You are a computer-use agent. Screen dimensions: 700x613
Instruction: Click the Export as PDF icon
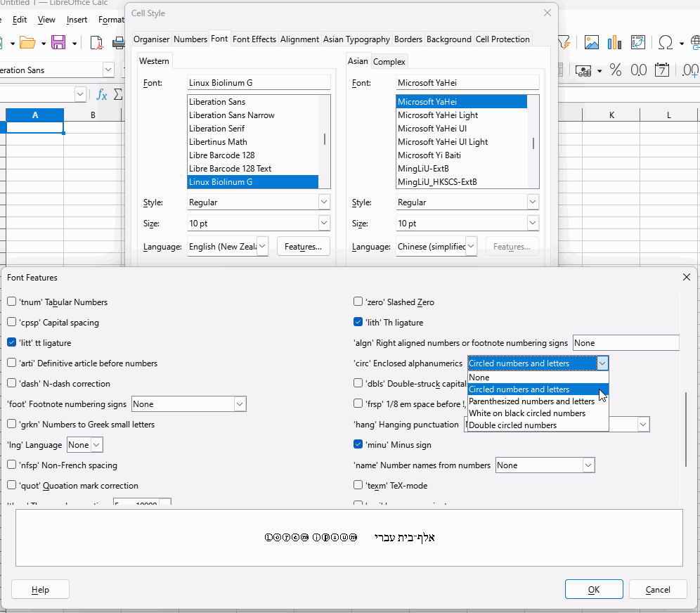point(97,43)
